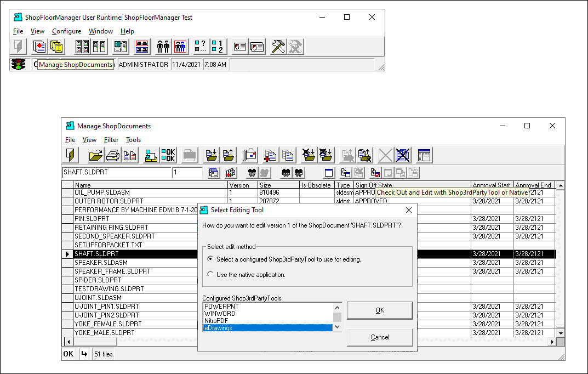Click the Size column header
The width and height of the screenshot is (588, 374).
[279, 185]
